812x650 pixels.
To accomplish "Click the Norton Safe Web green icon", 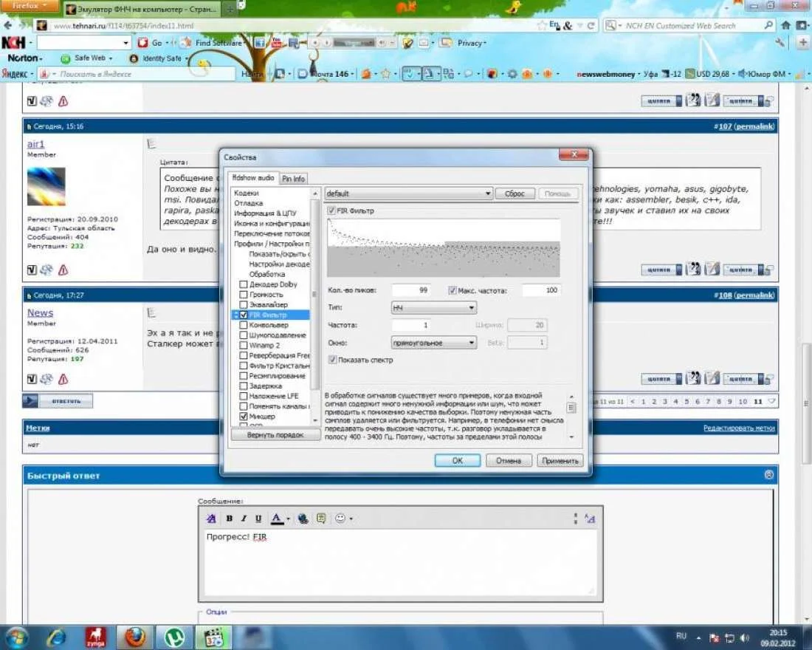I will 66,58.
